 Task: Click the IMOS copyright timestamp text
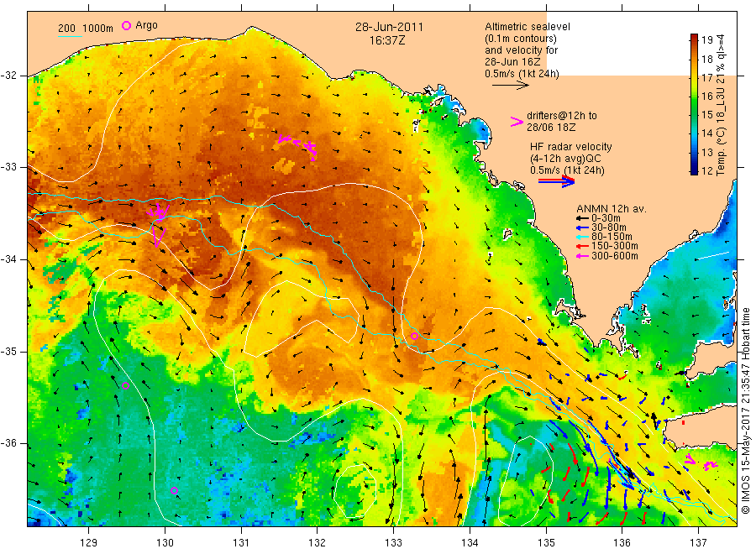pos(746,410)
